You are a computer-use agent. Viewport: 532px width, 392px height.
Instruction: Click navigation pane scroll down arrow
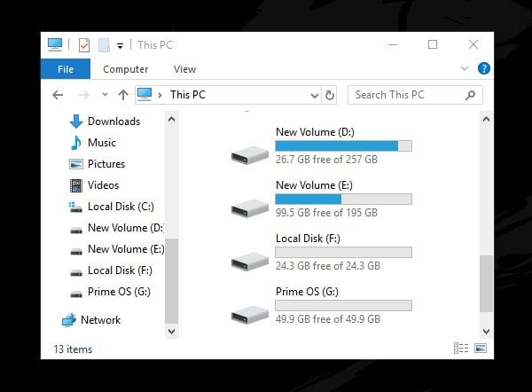coord(172,331)
